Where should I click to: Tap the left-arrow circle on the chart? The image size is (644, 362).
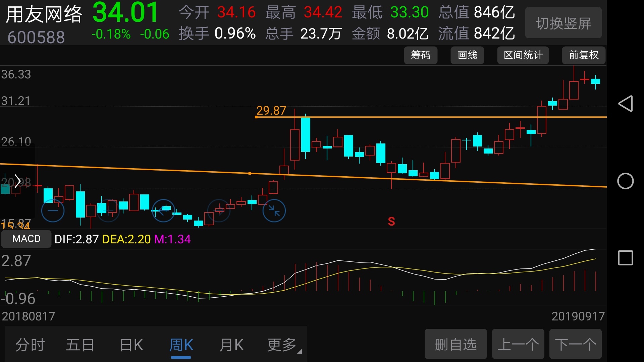[x=163, y=210]
